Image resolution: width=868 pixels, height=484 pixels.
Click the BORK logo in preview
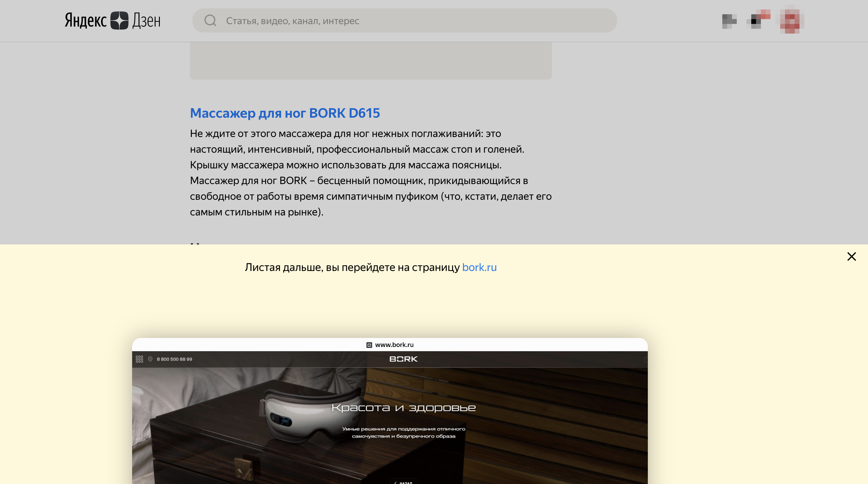[x=403, y=359]
